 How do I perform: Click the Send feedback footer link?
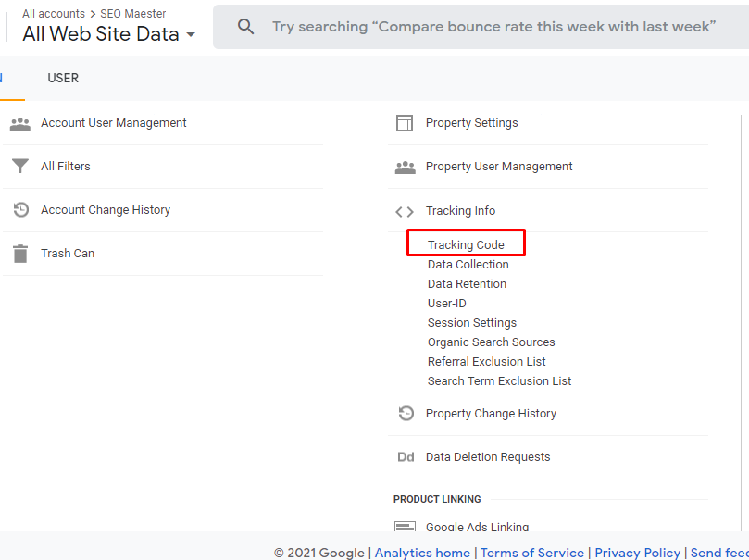719,553
